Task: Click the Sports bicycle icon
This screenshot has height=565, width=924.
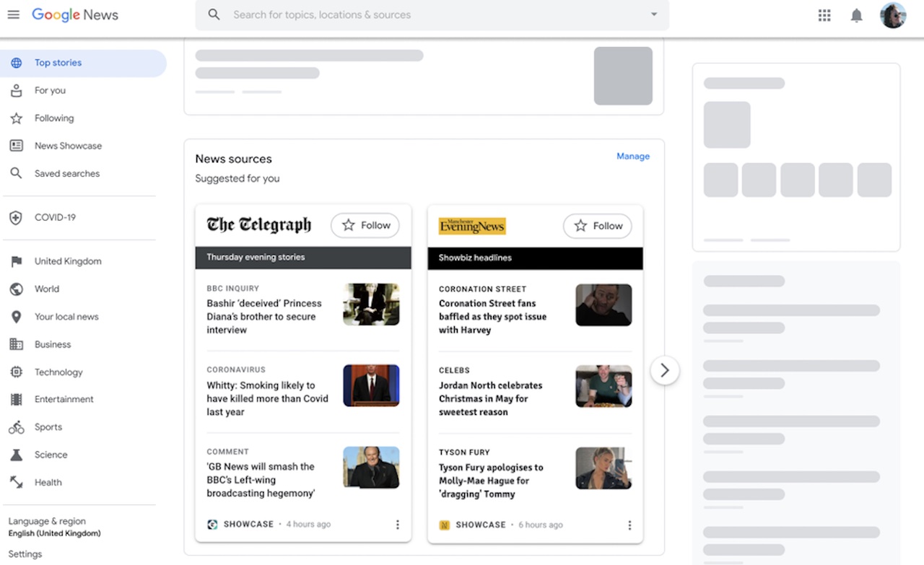Action: pyautogui.click(x=16, y=427)
